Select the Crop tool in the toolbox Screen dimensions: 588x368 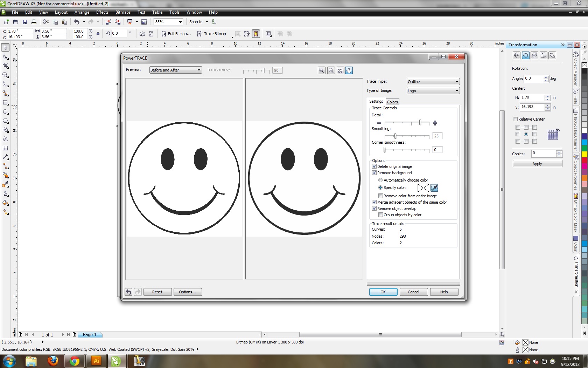(5, 66)
